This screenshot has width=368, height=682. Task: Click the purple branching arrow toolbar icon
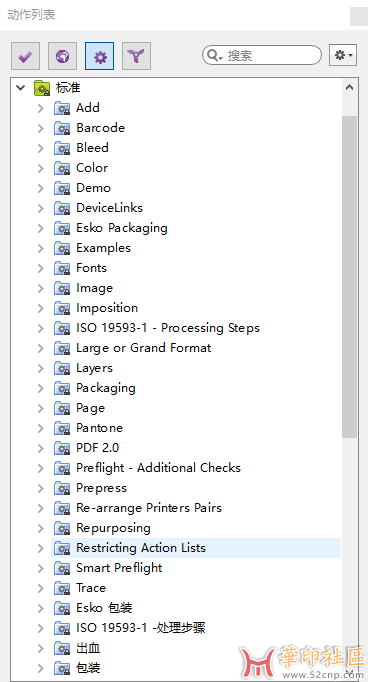click(137, 56)
